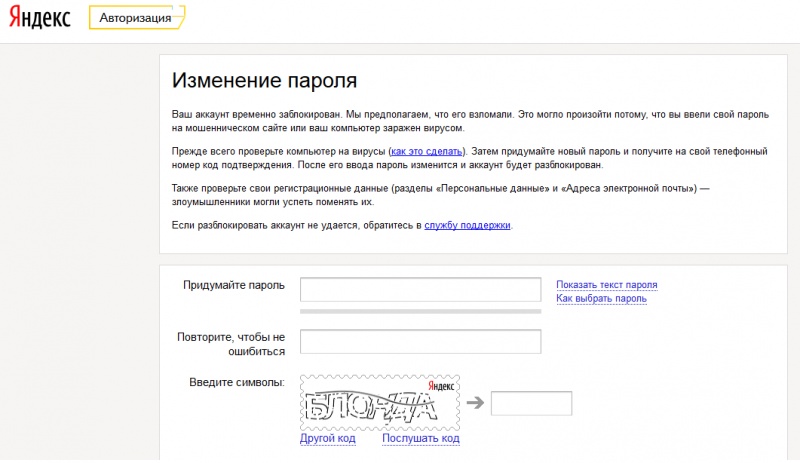Image resolution: width=800 pixels, height=463 pixels.
Task: Focus the "Придумайте пароль" input field
Action: click(x=420, y=290)
